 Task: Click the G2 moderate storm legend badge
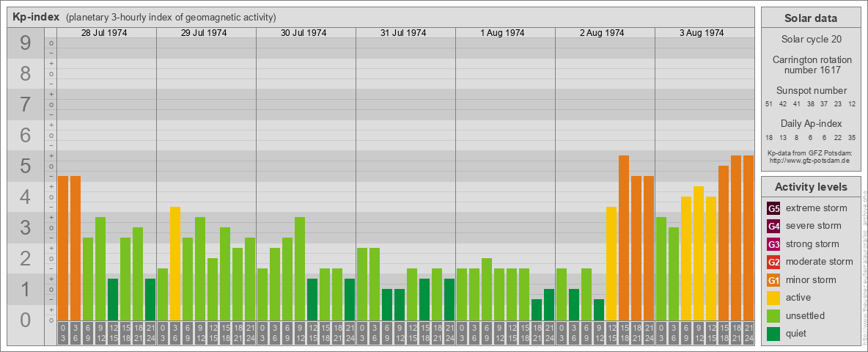[774, 262]
